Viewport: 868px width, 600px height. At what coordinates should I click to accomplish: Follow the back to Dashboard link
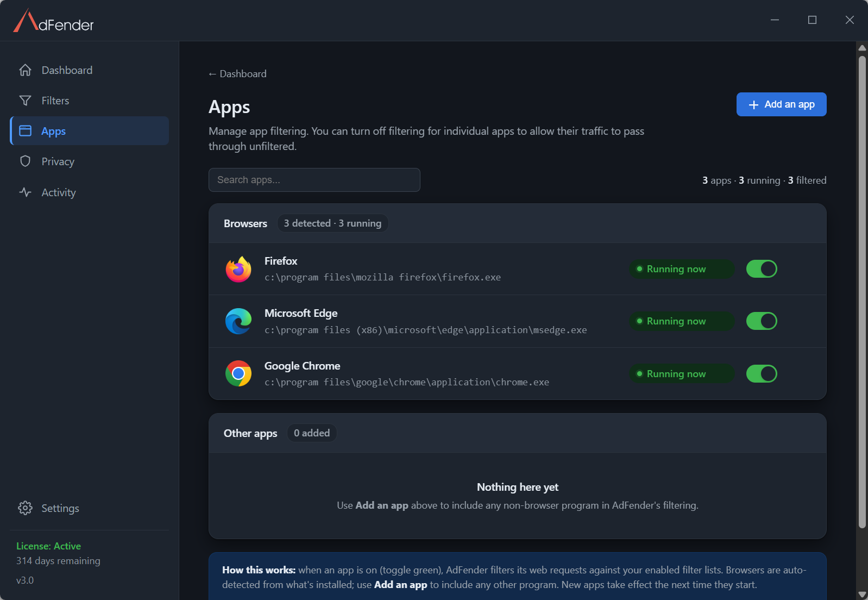tap(237, 74)
